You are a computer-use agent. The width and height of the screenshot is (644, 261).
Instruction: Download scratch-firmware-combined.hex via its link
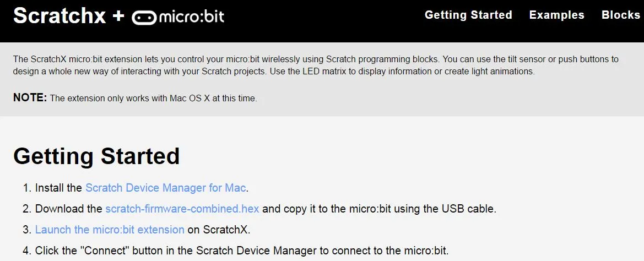[x=182, y=209]
